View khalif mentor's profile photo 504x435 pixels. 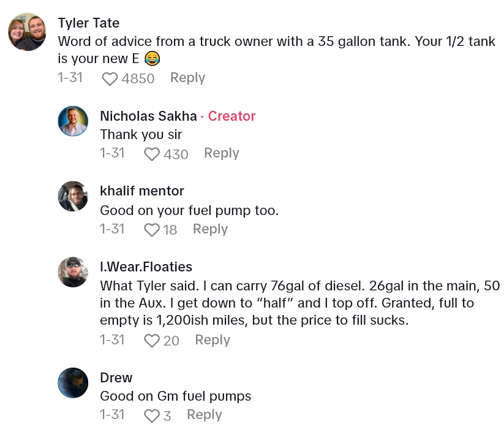tap(73, 197)
